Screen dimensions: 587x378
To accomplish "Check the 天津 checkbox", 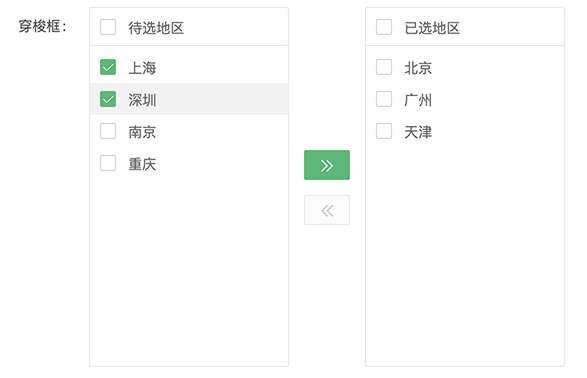I will coord(384,131).
